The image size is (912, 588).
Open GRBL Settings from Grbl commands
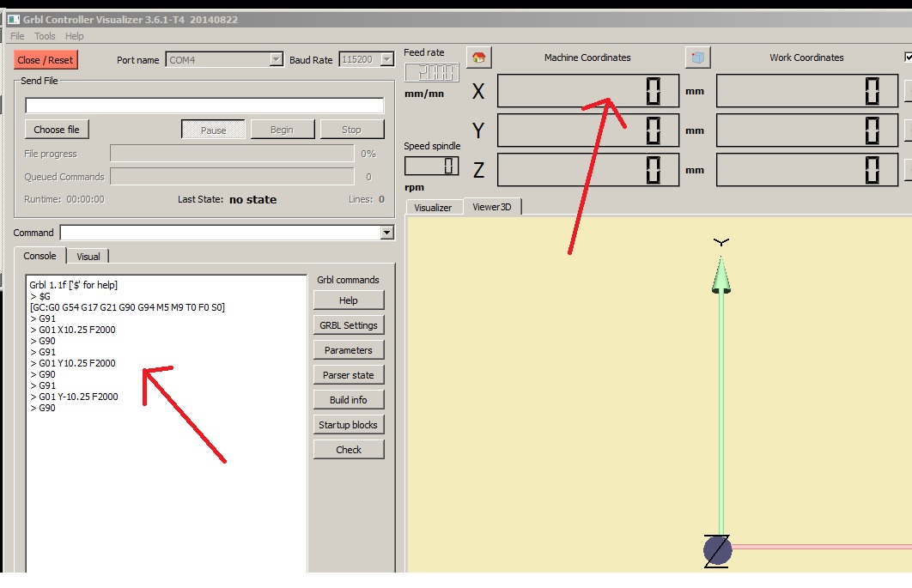(x=349, y=325)
